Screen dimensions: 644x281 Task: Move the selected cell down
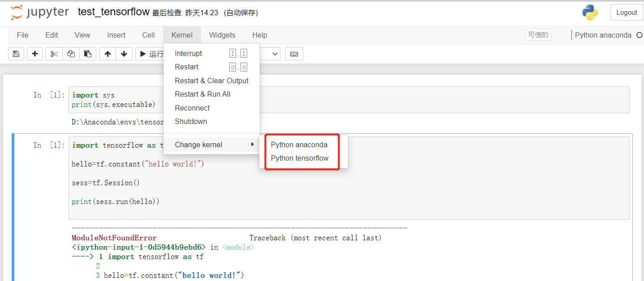tap(124, 54)
